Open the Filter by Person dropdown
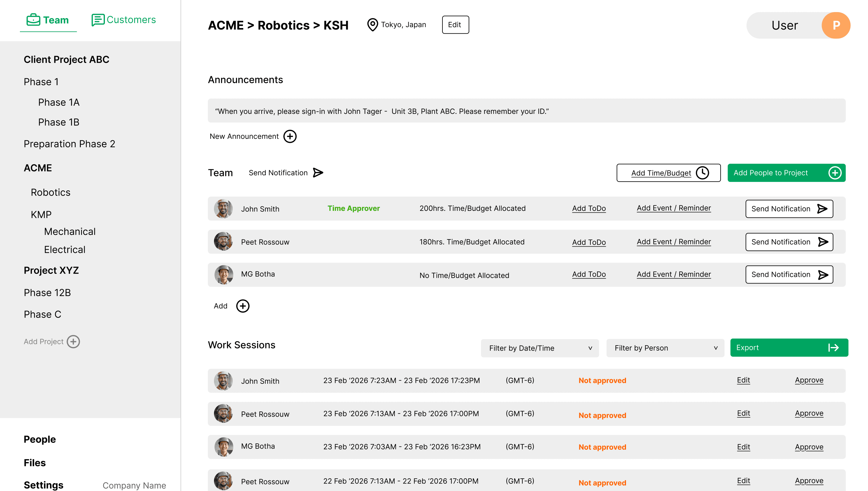Viewport: 868px width, 491px height. point(665,348)
